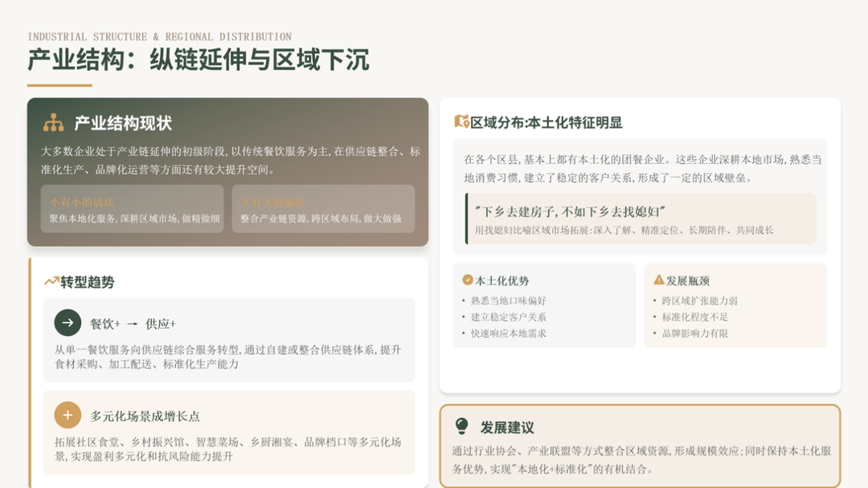The image size is (868, 488).
Task: Click the English subtitle INDUSTRIAL STRUCTURE & REGIONAL DISTRIBUTION
Action: (159, 37)
